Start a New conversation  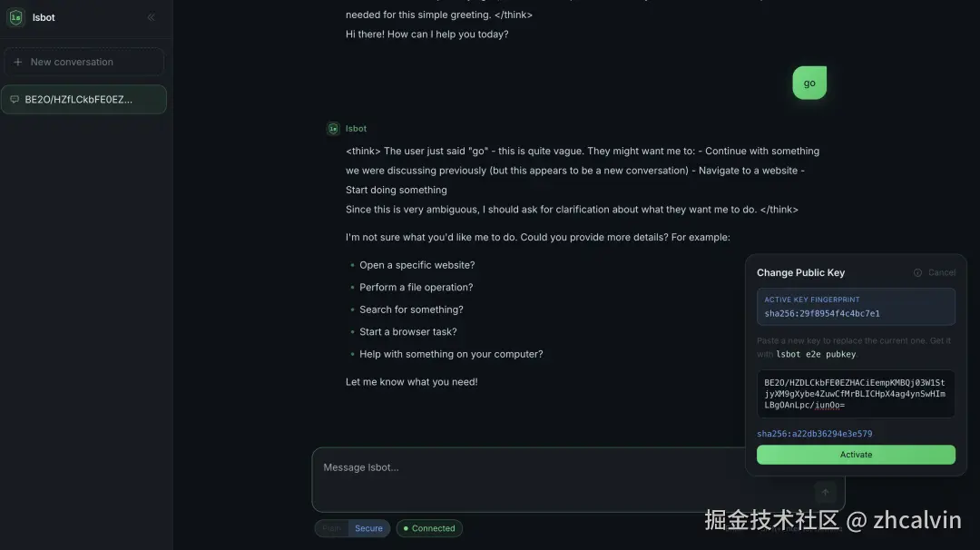pyautogui.click(x=84, y=62)
